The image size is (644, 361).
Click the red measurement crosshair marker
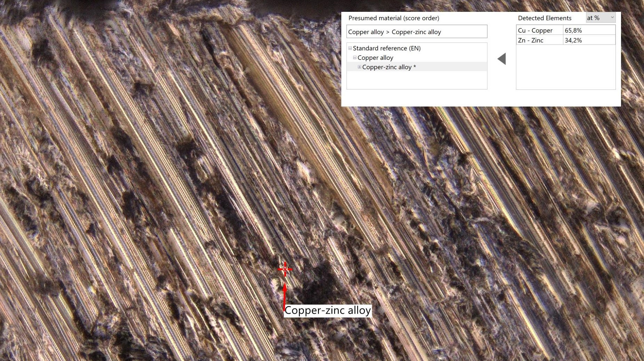coord(285,269)
